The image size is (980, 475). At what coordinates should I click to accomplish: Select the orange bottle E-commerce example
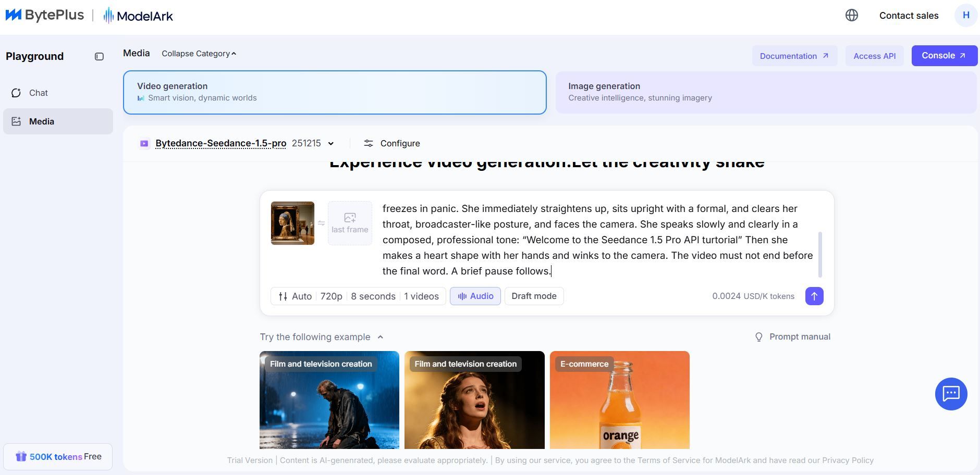click(x=619, y=400)
